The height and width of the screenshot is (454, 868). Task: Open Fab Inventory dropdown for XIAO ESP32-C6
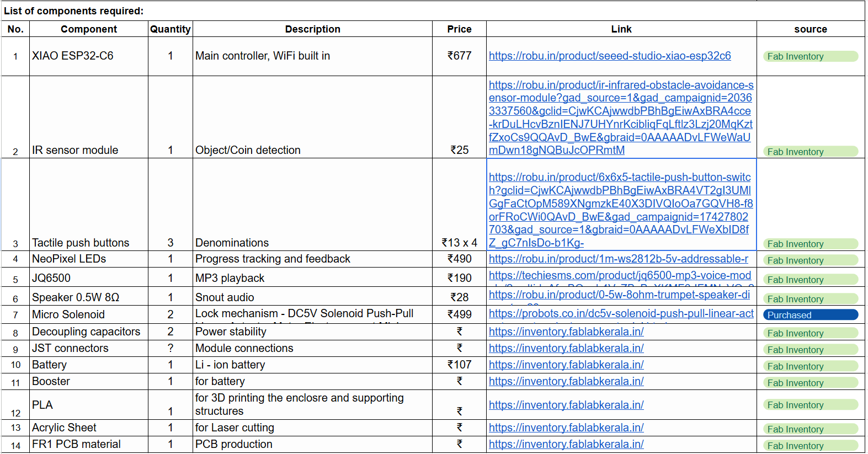(811, 56)
